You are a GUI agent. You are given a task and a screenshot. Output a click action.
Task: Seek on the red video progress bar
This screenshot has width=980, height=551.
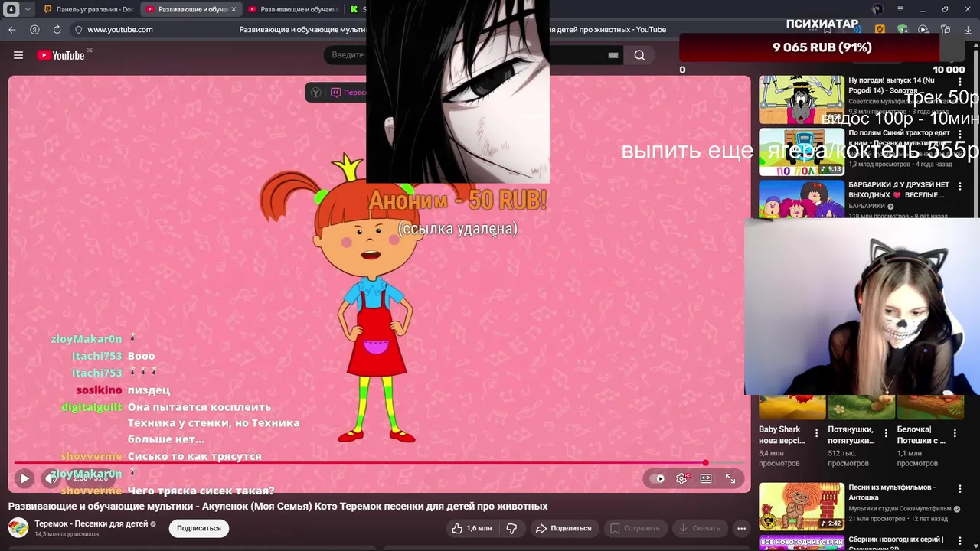[x=381, y=463]
